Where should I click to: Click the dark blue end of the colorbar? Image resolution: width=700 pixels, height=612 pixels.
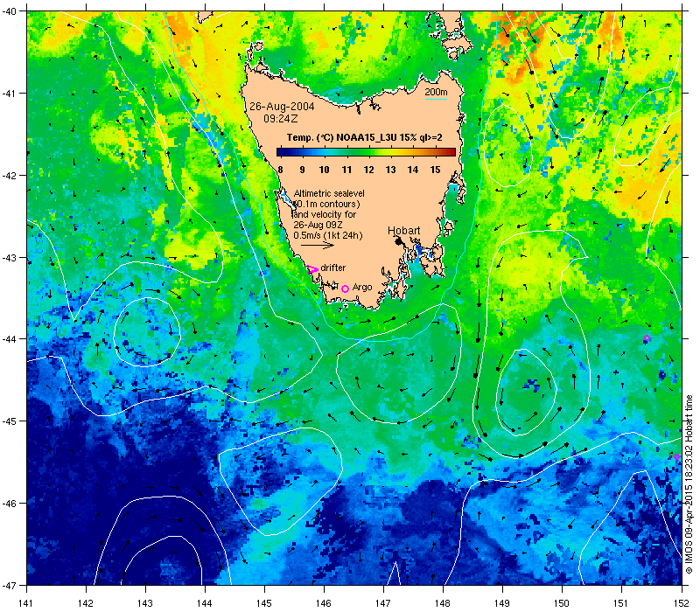point(280,152)
